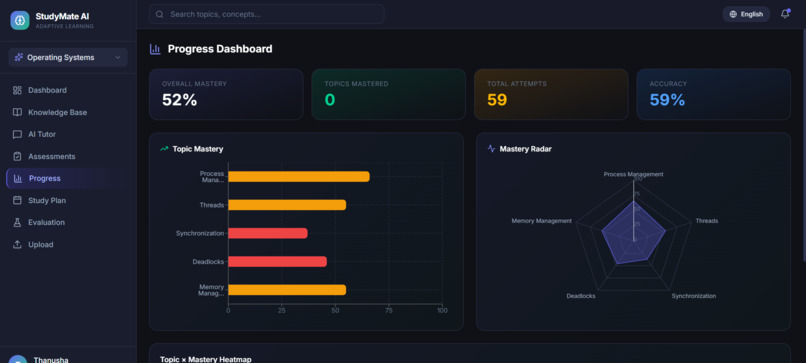
Task: Click the Deadlocks label on the radar
Action: coord(581,296)
